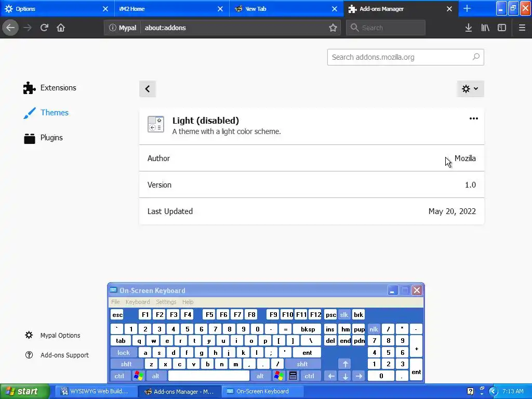Click the left Windows logo key

tap(138, 376)
